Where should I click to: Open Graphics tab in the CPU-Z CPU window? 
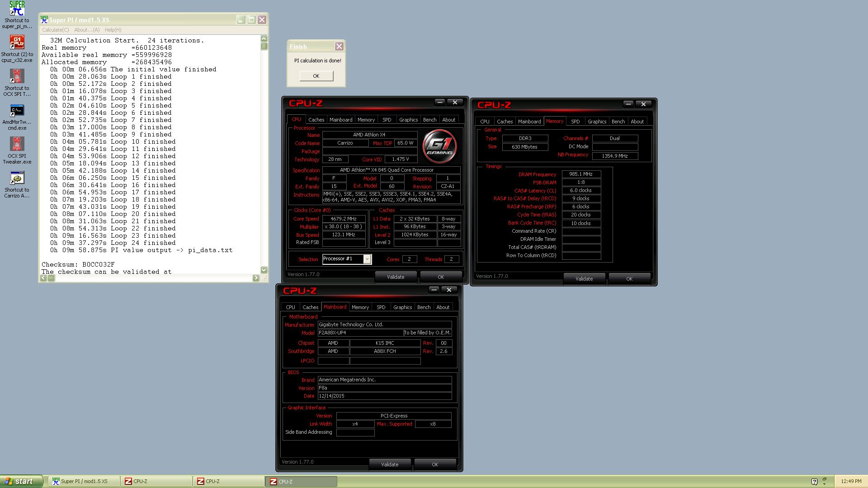(409, 120)
